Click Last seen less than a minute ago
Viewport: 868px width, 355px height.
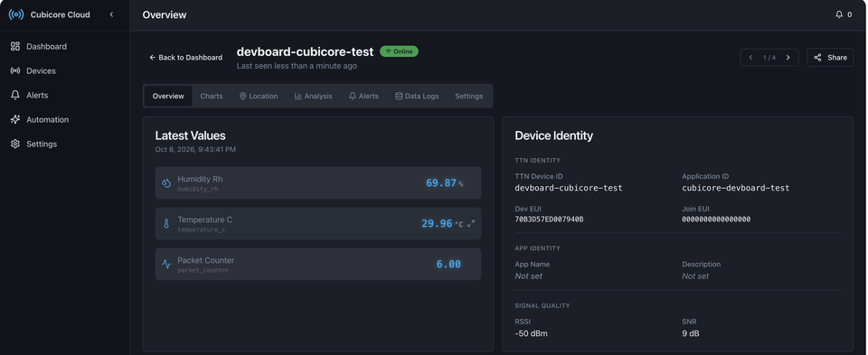(x=297, y=66)
